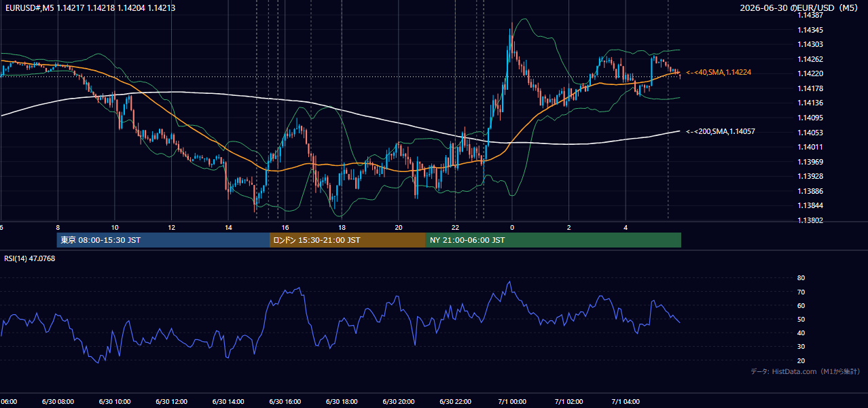868x408 pixels.
Task: Click price axis value 1.13886
Action: [x=810, y=191]
